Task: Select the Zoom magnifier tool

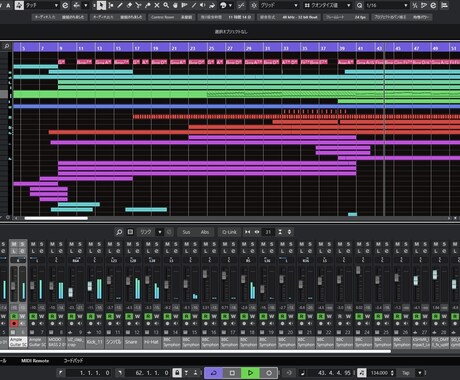Action: (x=166, y=5)
